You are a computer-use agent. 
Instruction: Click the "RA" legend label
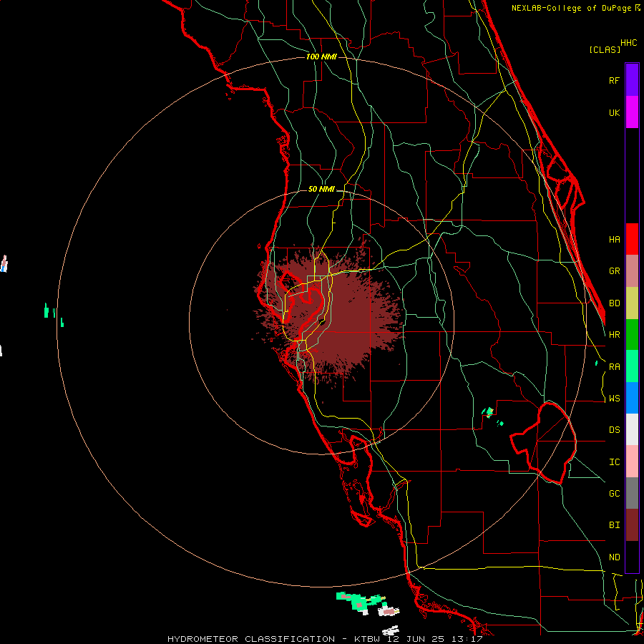point(614,367)
